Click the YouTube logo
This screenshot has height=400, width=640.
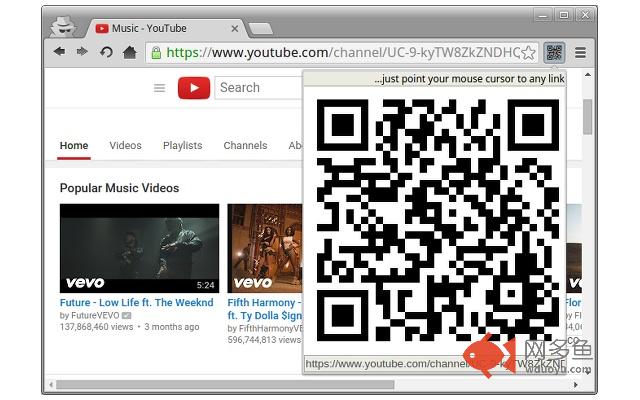point(194,88)
